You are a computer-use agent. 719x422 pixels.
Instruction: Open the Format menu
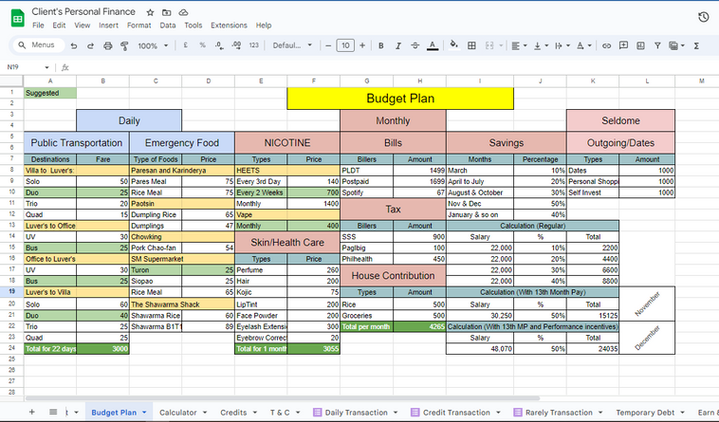pyautogui.click(x=139, y=25)
